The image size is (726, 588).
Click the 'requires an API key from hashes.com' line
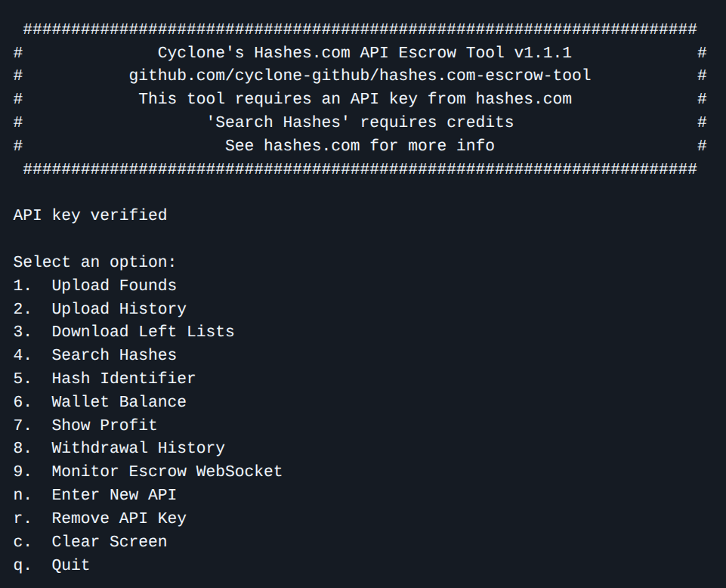pos(355,99)
